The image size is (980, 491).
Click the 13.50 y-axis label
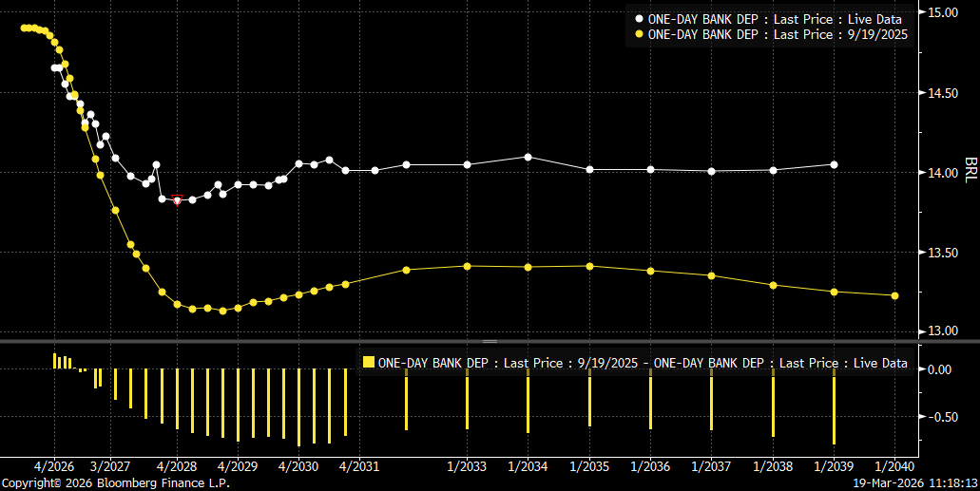tap(943, 253)
